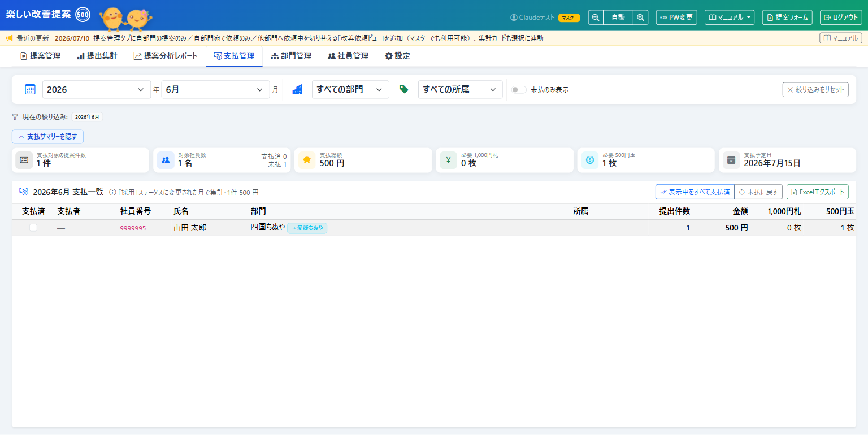Open the 6月 month dropdown

[x=215, y=89]
